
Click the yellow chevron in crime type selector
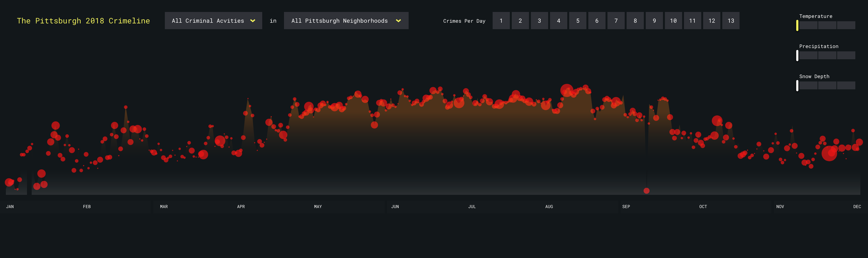coord(253,21)
